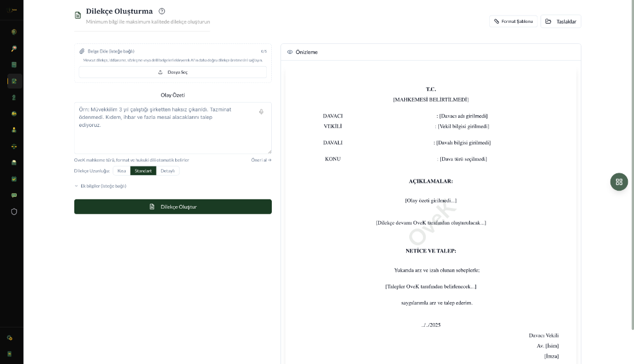The image size is (634, 364).
Task: Select Kısa petition length
Action: pos(121,171)
